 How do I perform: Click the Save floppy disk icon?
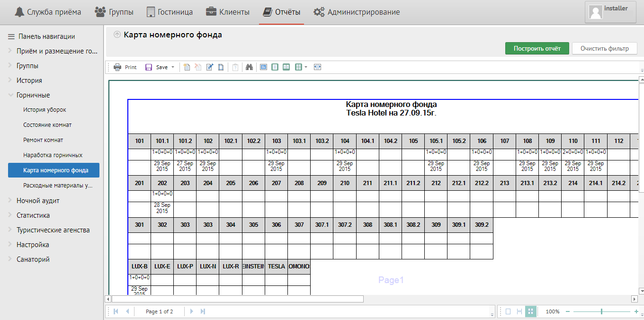point(149,67)
